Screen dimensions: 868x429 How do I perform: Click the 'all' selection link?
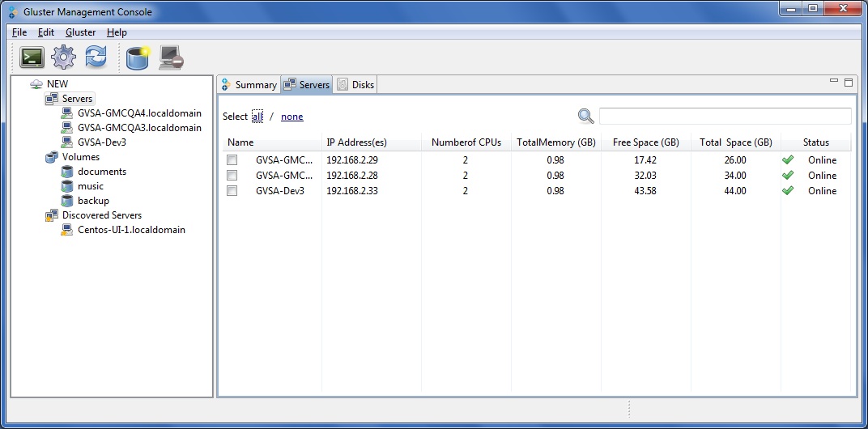pyautogui.click(x=257, y=117)
